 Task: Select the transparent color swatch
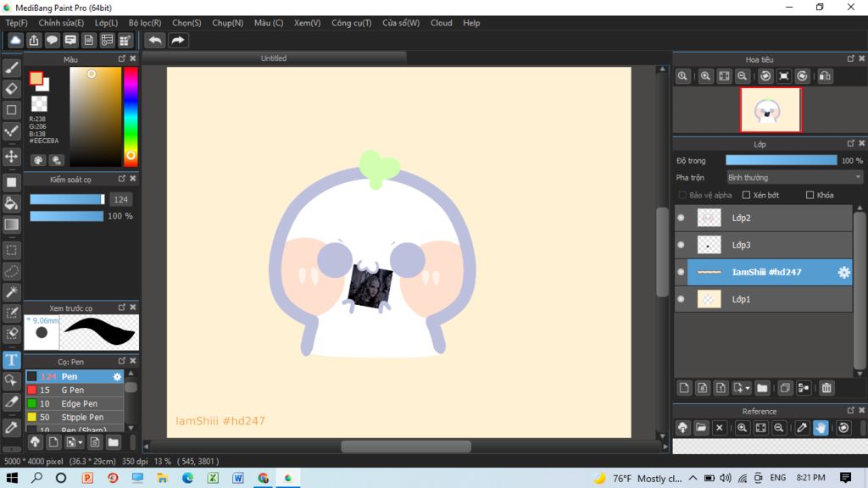39,103
